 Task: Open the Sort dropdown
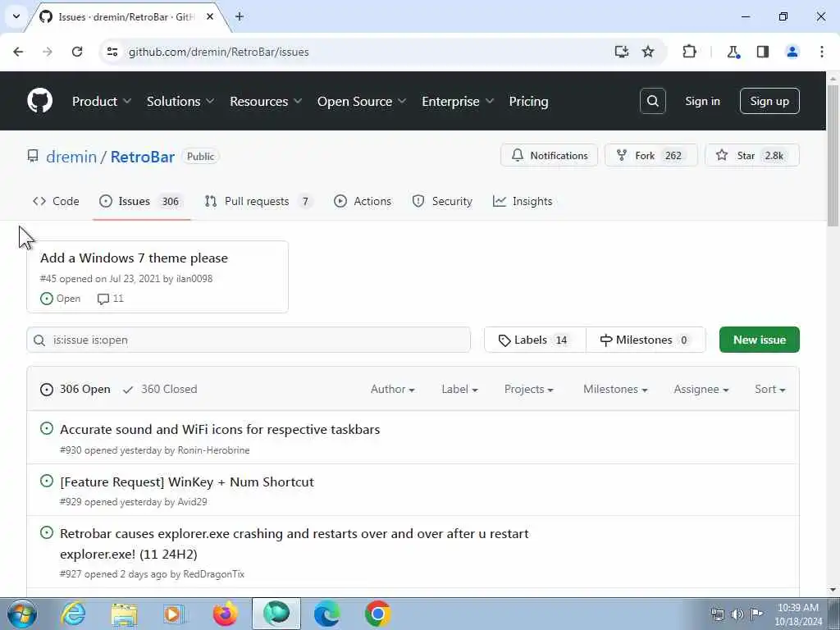[769, 389]
